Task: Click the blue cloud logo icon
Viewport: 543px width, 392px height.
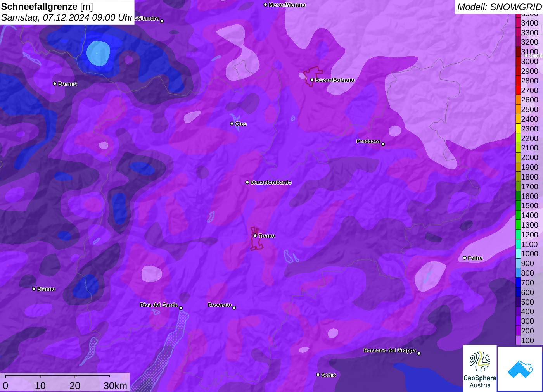Action: pyautogui.click(x=520, y=369)
